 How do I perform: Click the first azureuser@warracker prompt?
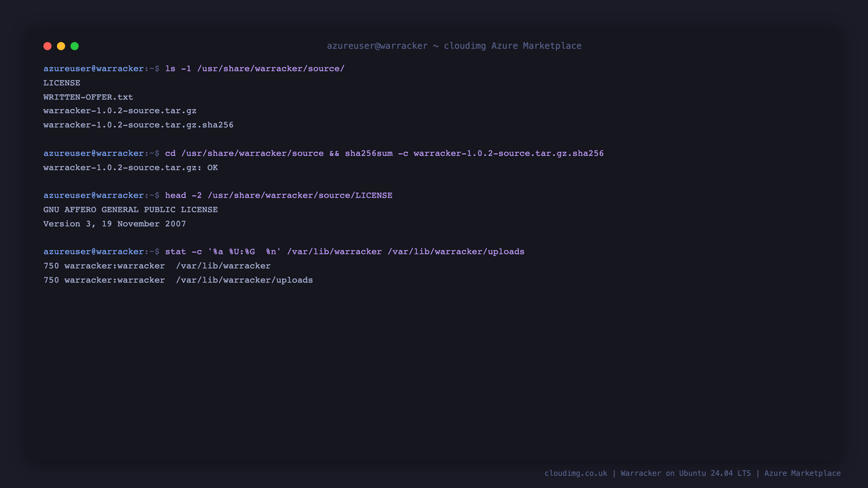102,68
